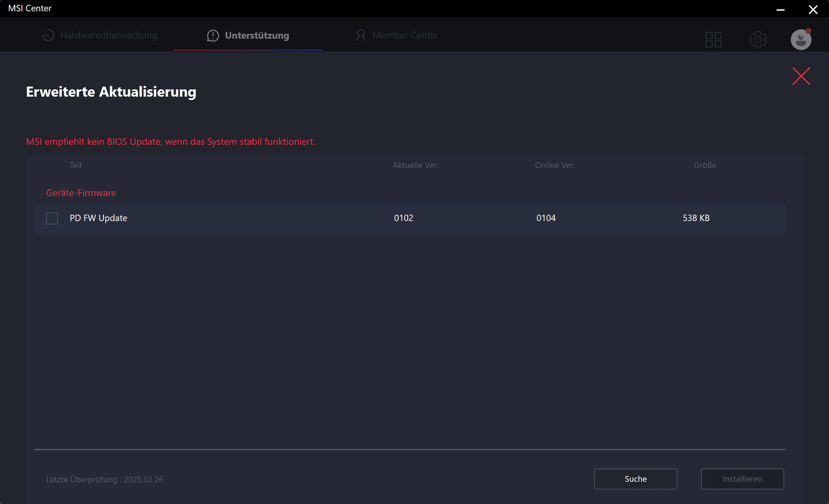Click the Teil column header
Screen dimensions: 829x504
click(75, 165)
